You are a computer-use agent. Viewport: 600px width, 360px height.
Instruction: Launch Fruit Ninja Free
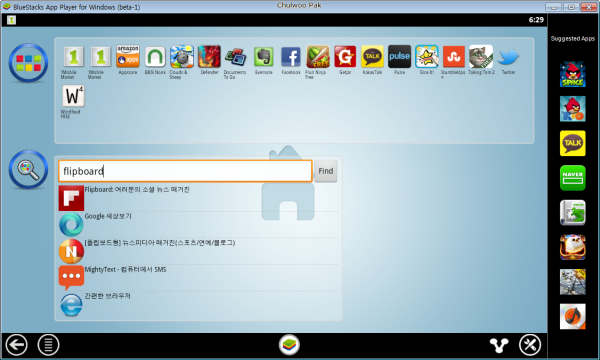click(x=318, y=57)
